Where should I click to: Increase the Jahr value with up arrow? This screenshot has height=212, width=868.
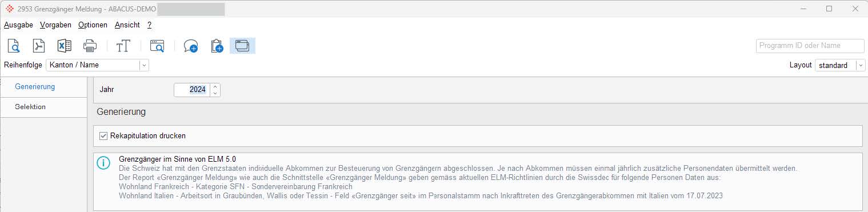point(215,87)
